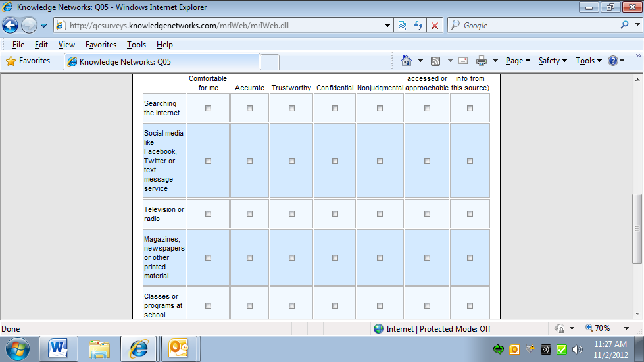Click the blue Help question mark icon
The height and width of the screenshot is (362, 644).
coord(613,61)
